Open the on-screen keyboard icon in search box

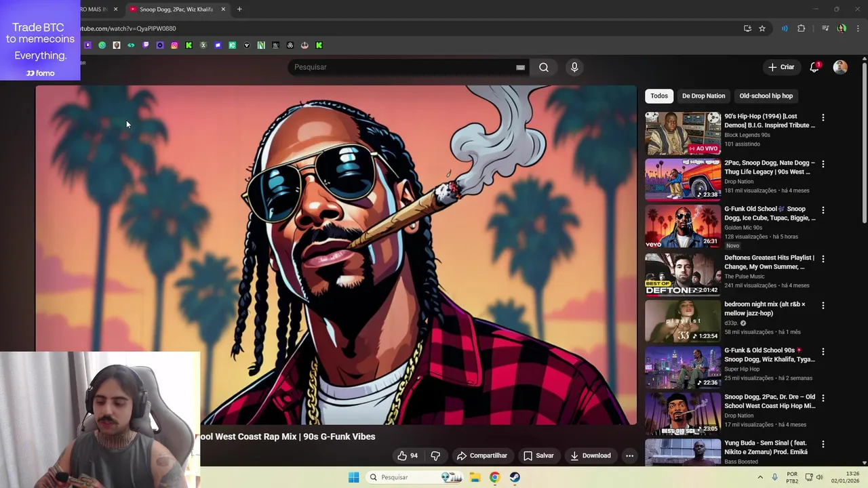(520, 67)
